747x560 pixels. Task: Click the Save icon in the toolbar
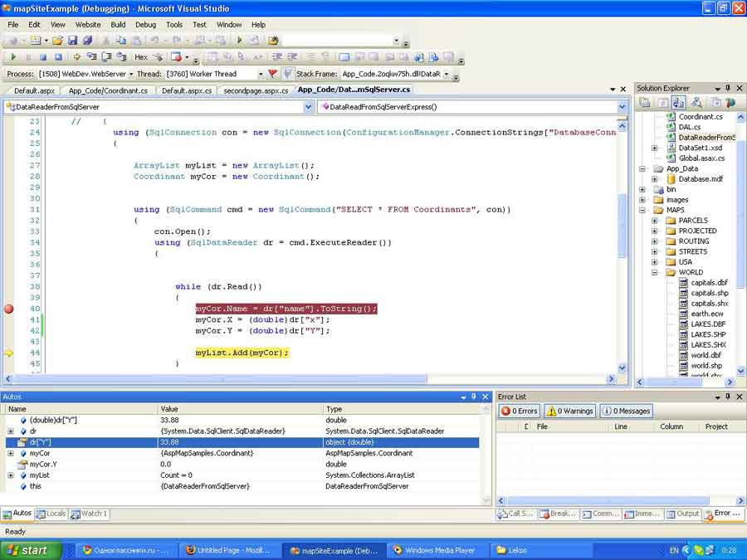point(72,41)
